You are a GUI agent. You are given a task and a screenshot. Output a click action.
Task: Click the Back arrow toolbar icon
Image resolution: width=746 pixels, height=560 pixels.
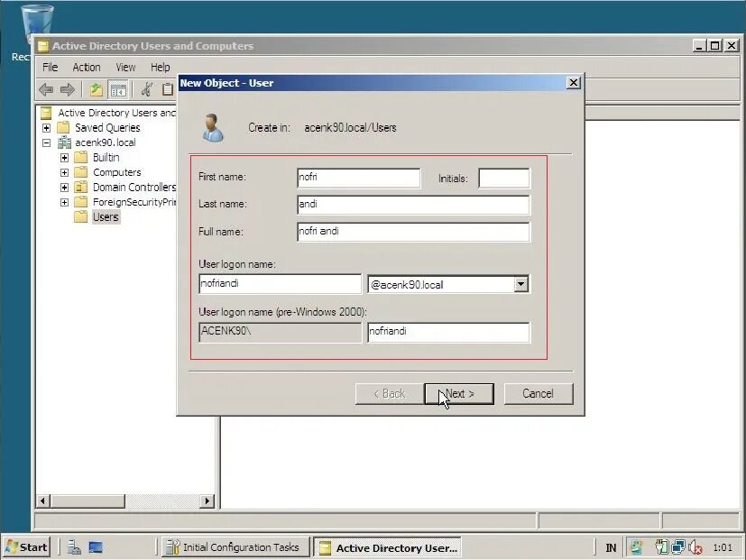click(x=46, y=89)
